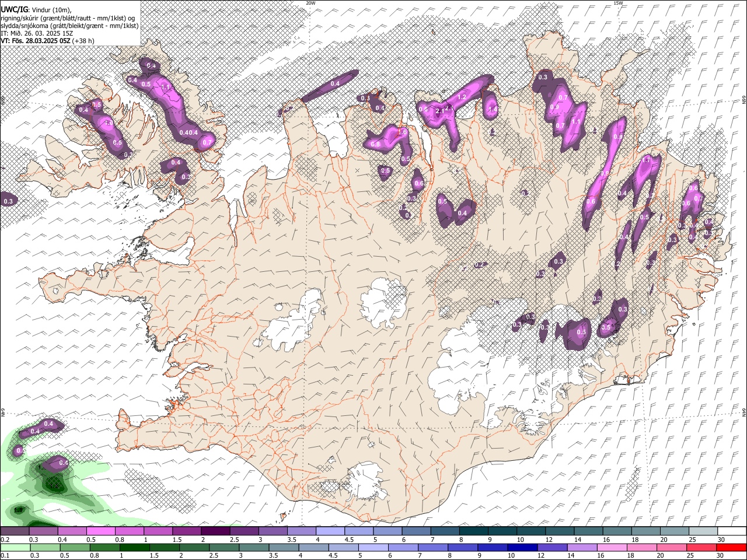This screenshot has height=560, width=747.
Task: Select the 'IT: Mið. 26. 03. 2025 15Z' line
Action: tap(37, 33)
